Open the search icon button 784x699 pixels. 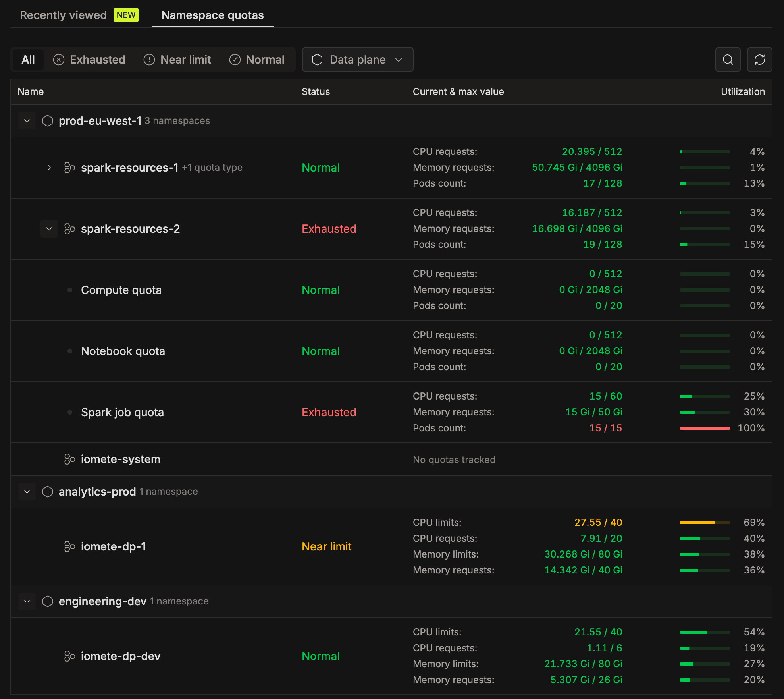coord(728,60)
